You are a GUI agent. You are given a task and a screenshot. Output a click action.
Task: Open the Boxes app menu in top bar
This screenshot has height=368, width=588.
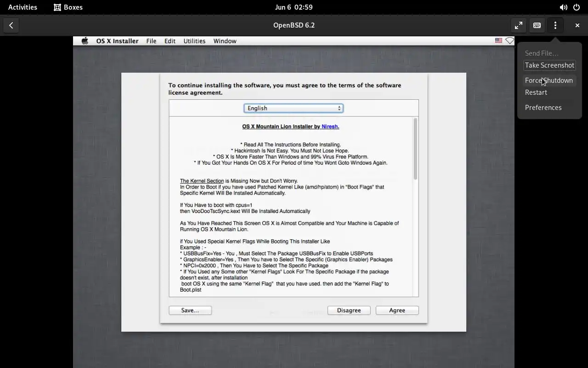(x=68, y=7)
